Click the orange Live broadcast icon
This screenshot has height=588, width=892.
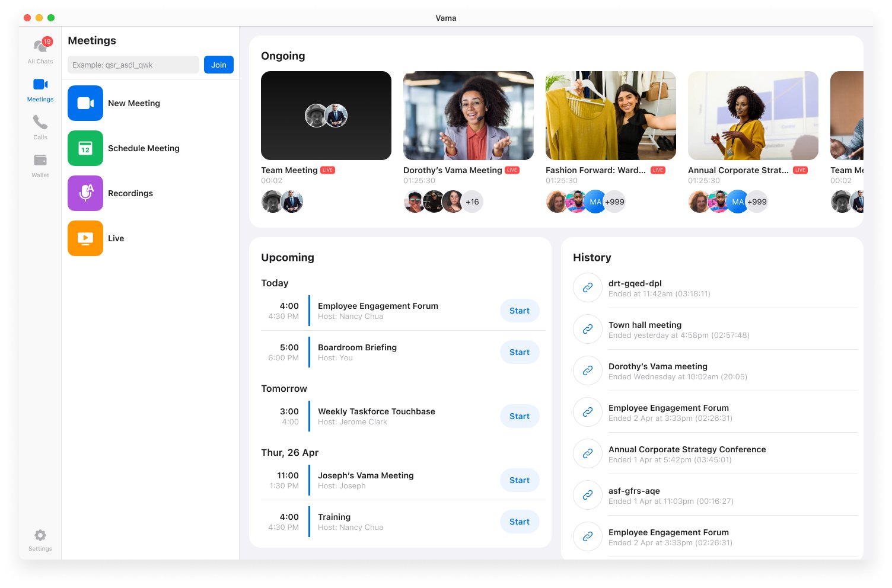[85, 238]
